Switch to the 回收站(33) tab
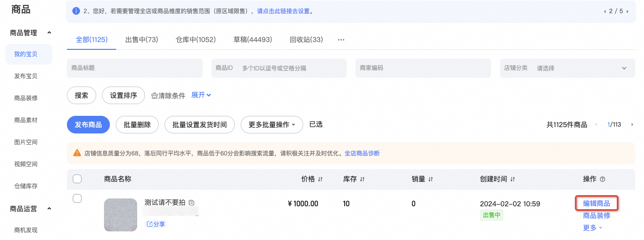 pos(306,40)
